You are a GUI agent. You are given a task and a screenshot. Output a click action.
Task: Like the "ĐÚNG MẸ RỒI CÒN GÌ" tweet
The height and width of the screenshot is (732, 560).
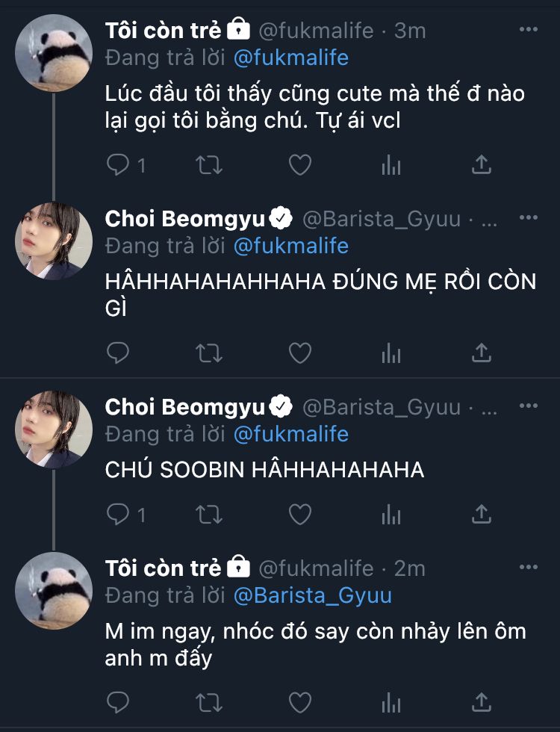pyautogui.click(x=299, y=352)
